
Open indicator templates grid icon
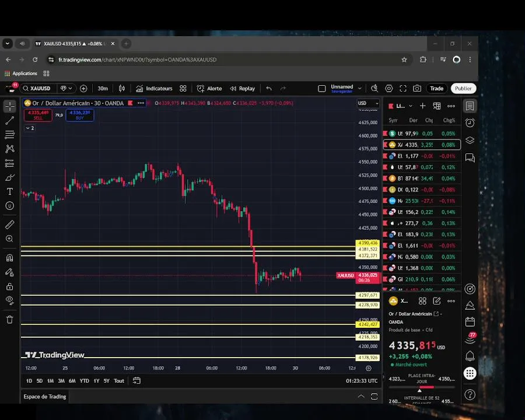tap(183, 89)
